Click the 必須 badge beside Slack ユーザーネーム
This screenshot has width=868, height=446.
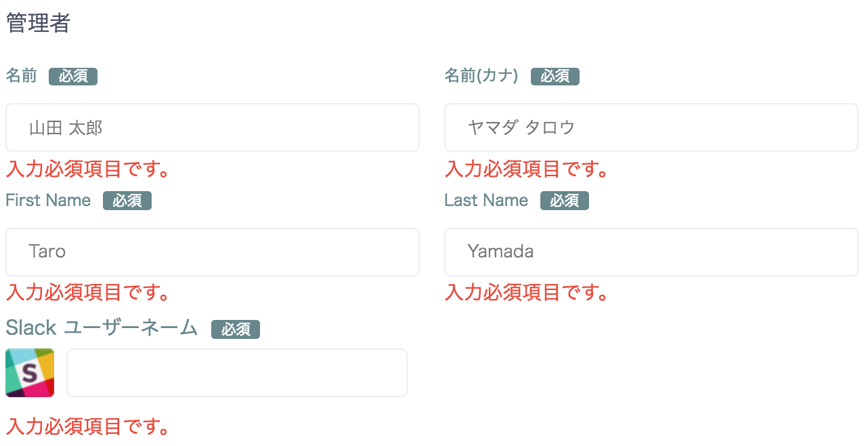[x=236, y=329]
